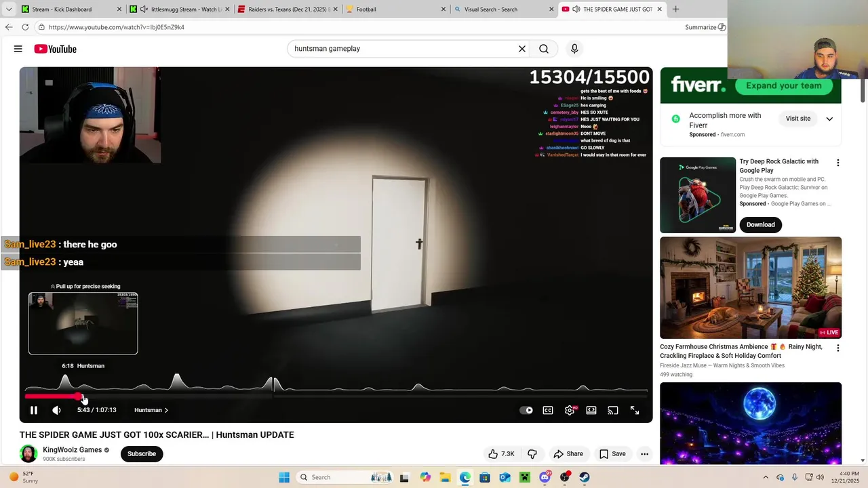Switch to Raiders vs. Texans tab

coord(287,9)
